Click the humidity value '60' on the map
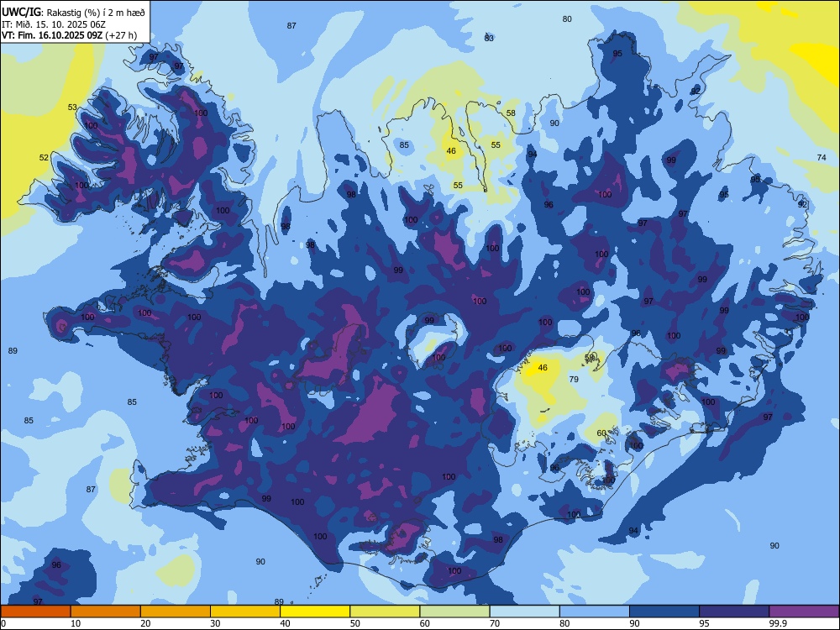 [x=601, y=433]
